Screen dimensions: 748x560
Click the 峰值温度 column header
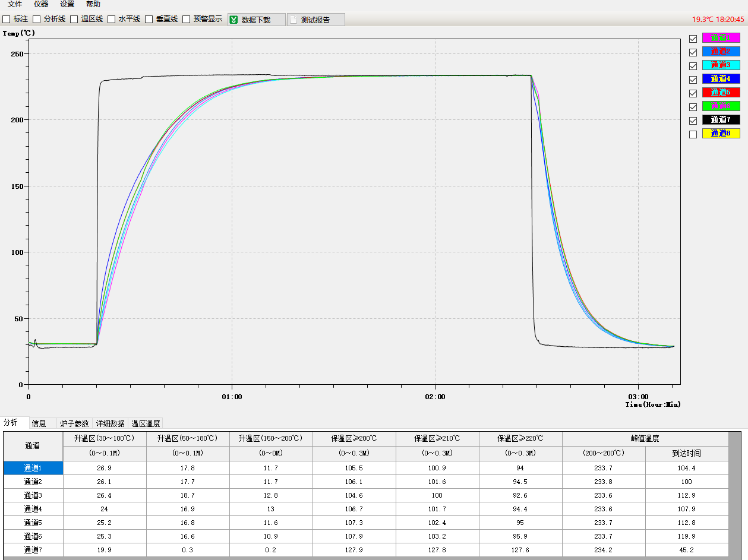(x=645, y=438)
